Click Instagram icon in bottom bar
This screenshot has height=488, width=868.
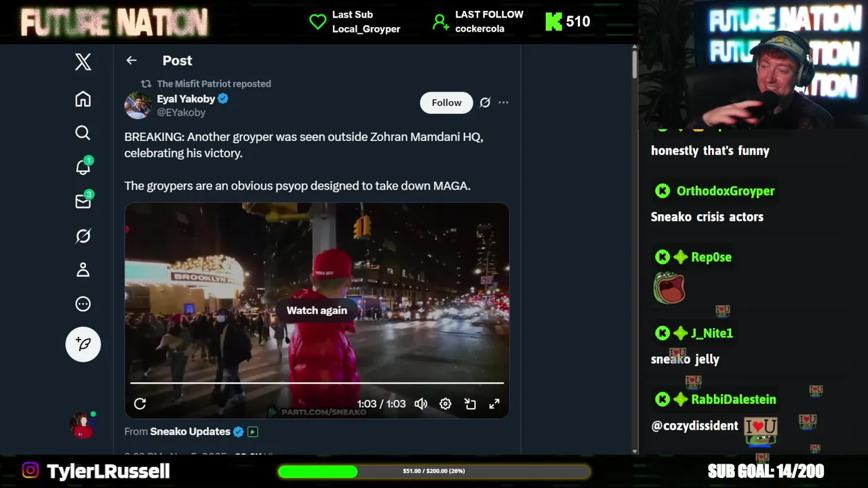pyautogui.click(x=31, y=470)
